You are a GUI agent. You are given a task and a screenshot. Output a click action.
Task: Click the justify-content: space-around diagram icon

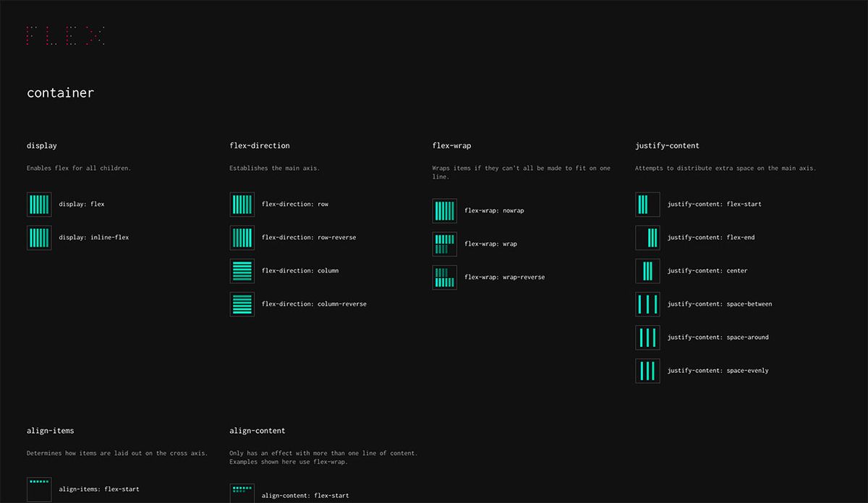647,337
